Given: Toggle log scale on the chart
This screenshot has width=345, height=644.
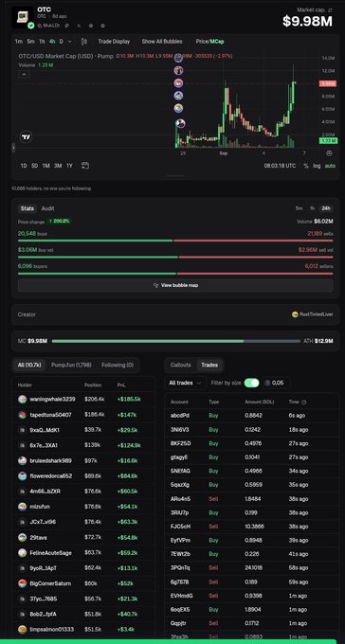Looking at the screenshot, I should 317,166.
